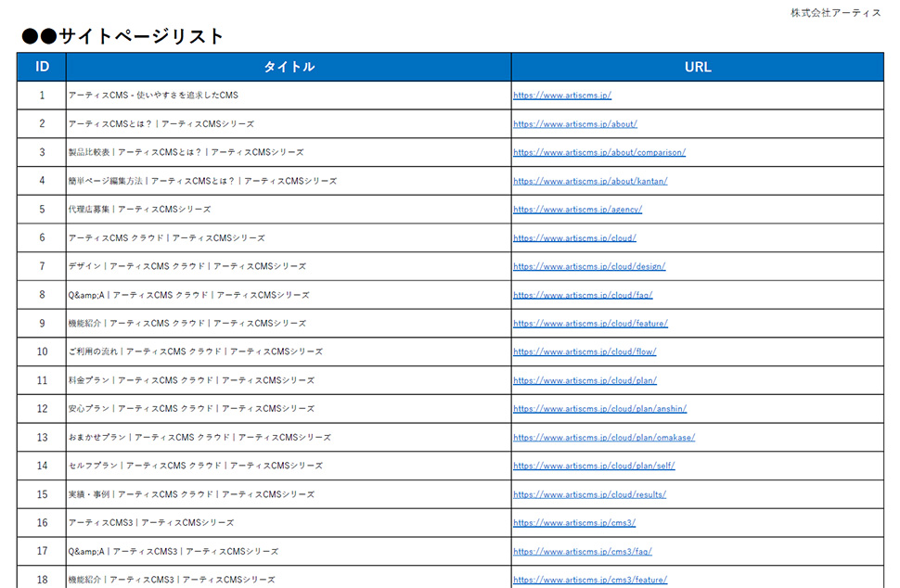Click the ●●サイトページリスト heading
This screenshot has width=900, height=588.
point(122,36)
